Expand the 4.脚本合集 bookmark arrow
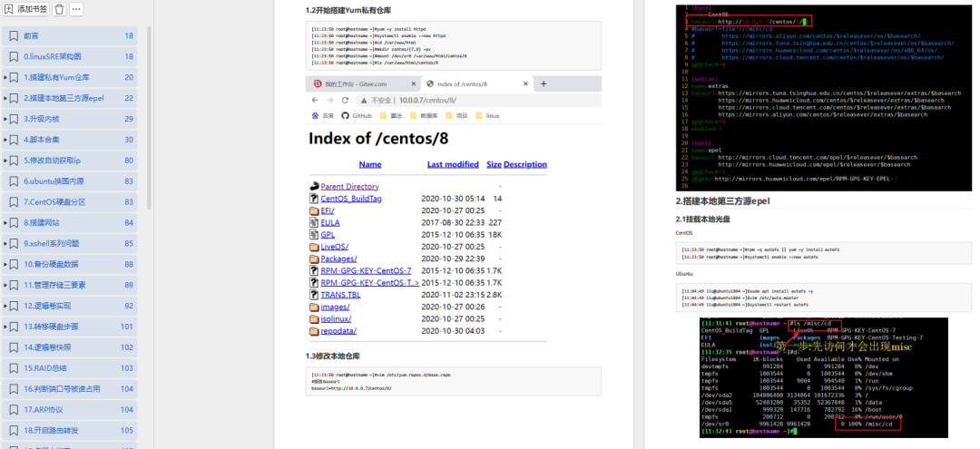 5,140
